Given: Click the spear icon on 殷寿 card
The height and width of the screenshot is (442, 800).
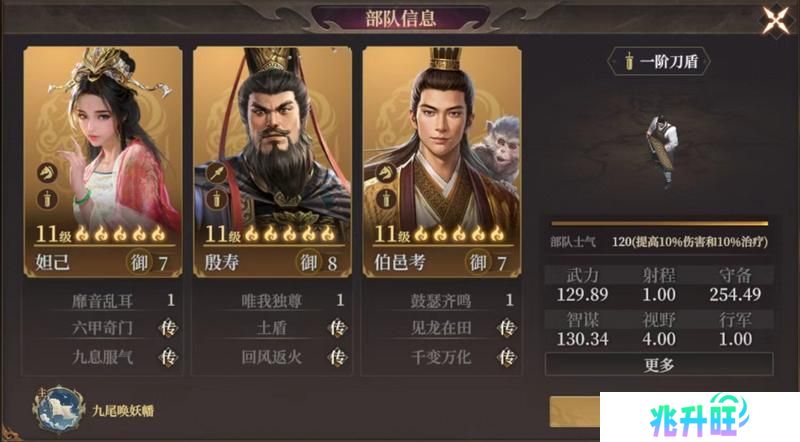Looking at the screenshot, I should tap(217, 174).
